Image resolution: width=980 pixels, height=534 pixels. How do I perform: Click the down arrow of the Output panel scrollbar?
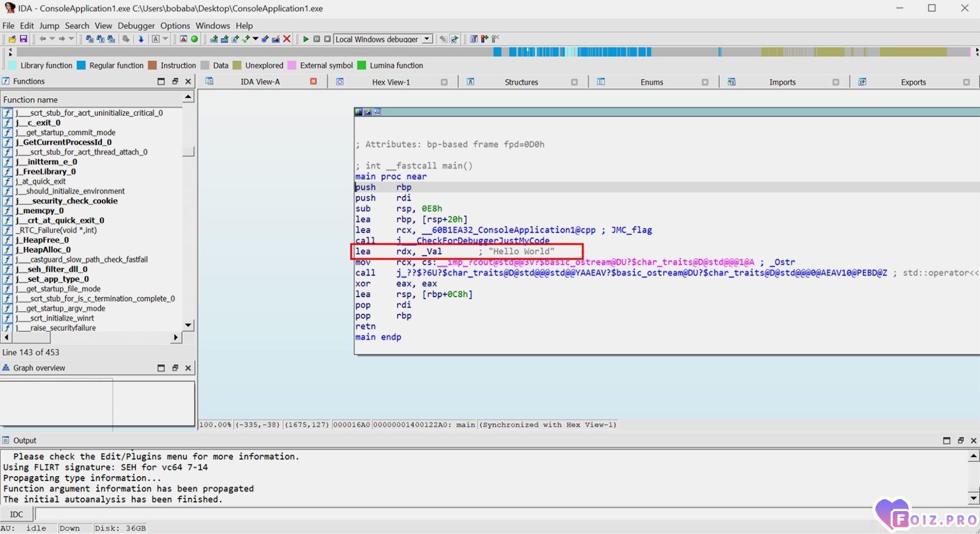pyautogui.click(x=973, y=498)
